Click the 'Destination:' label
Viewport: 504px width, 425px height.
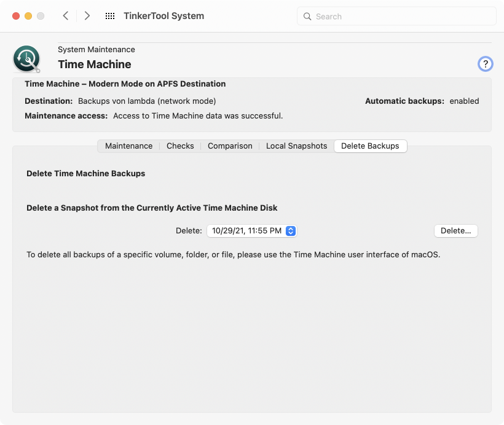pyautogui.click(x=49, y=101)
